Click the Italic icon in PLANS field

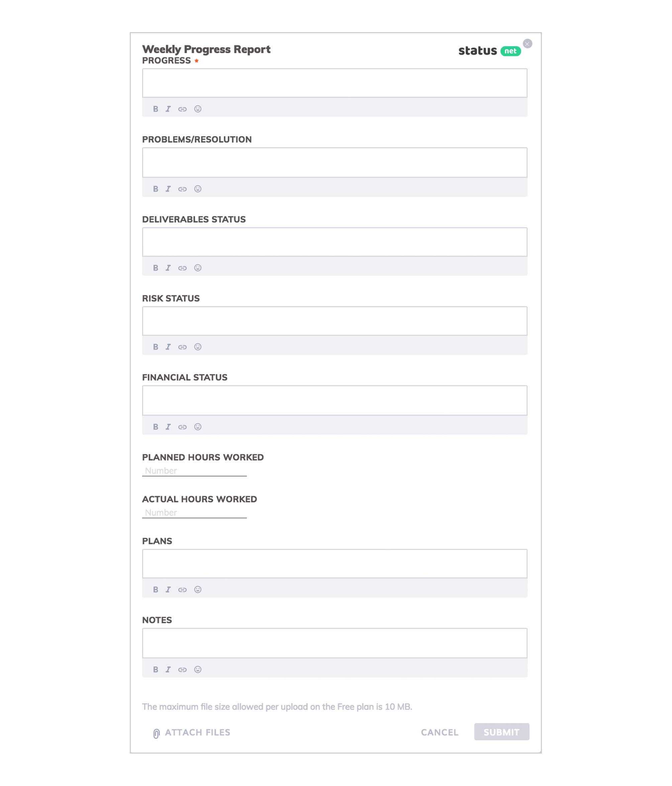tap(168, 589)
